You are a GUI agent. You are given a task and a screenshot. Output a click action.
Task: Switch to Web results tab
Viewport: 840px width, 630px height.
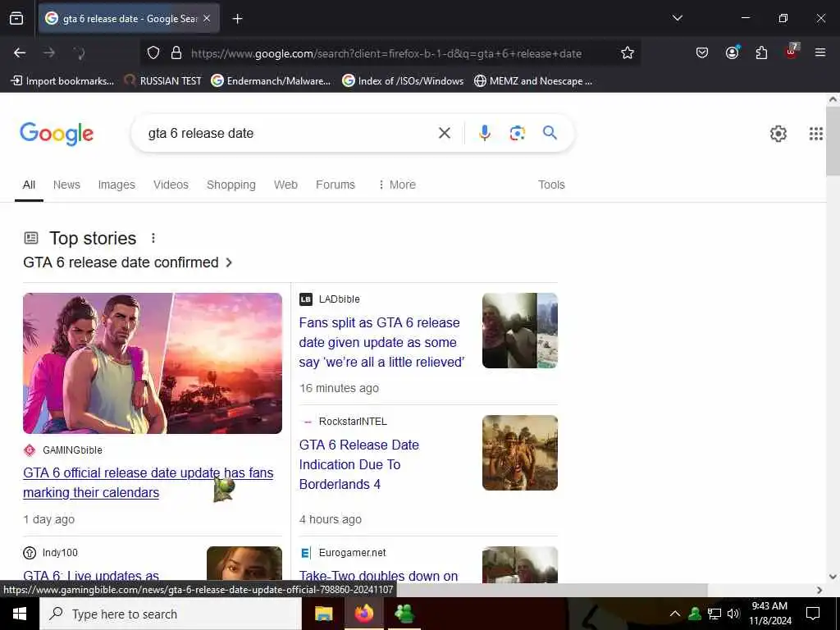285,185
